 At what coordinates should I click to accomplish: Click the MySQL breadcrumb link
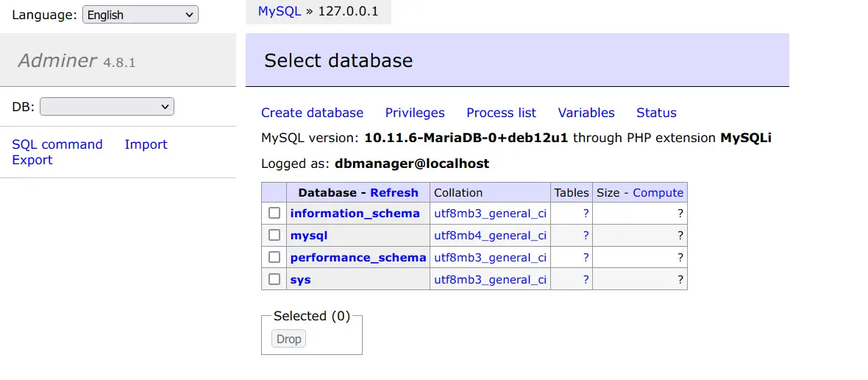click(x=280, y=11)
